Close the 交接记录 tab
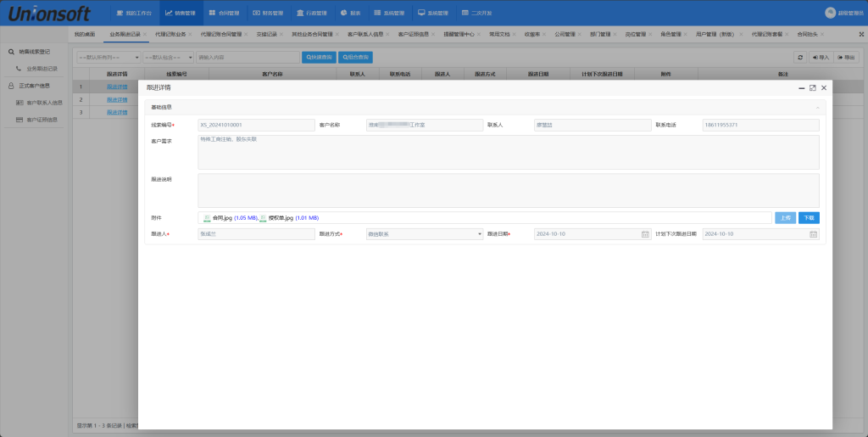The image size is (868, 437). click(281, 34)
